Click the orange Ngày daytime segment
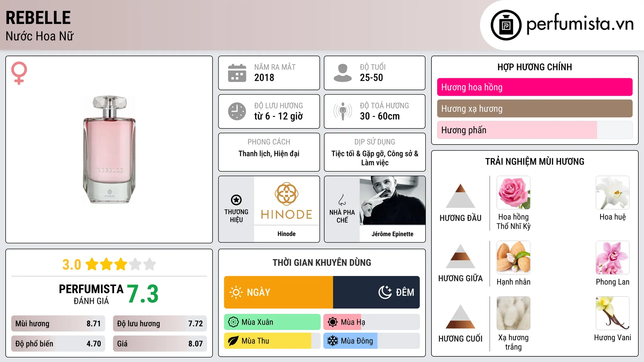The width and height of the screenshot is (644, 362). coord(279,292)
